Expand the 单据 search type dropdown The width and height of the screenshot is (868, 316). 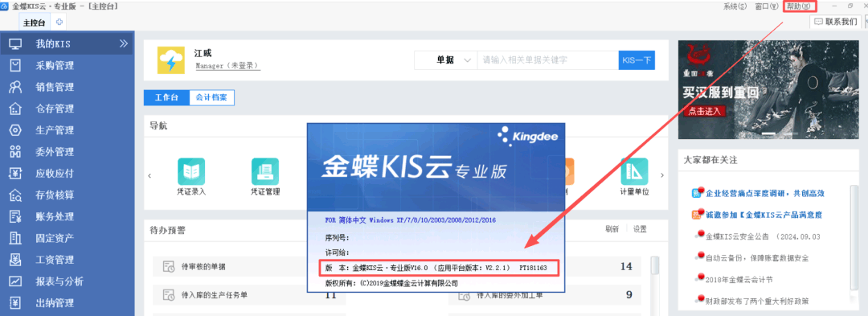pos(445,60)
